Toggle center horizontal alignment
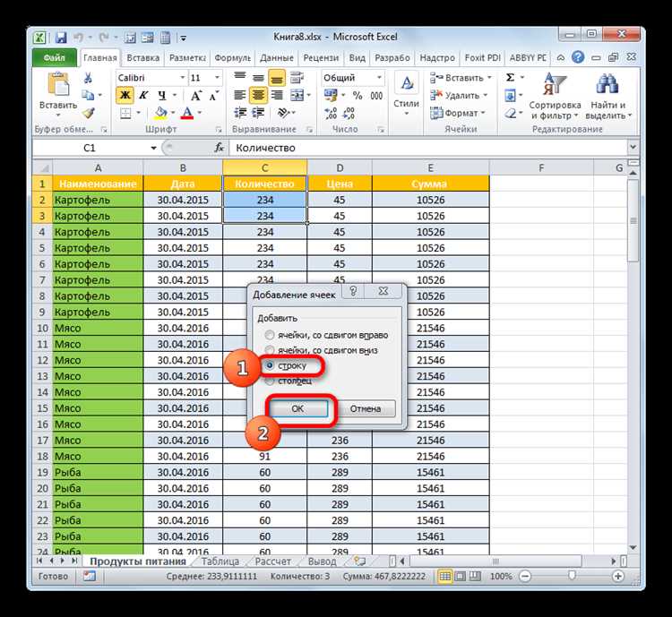 tap(258, 95)
